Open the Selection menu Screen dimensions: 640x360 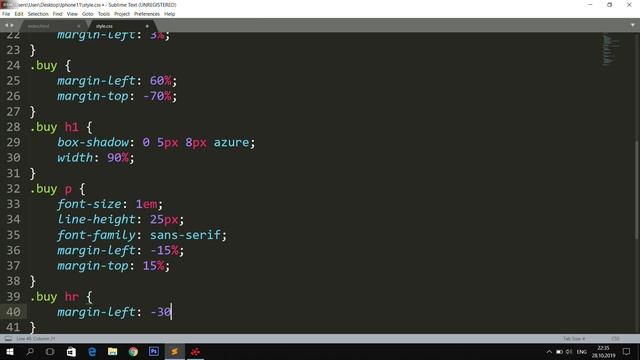[x=38, y=14]
